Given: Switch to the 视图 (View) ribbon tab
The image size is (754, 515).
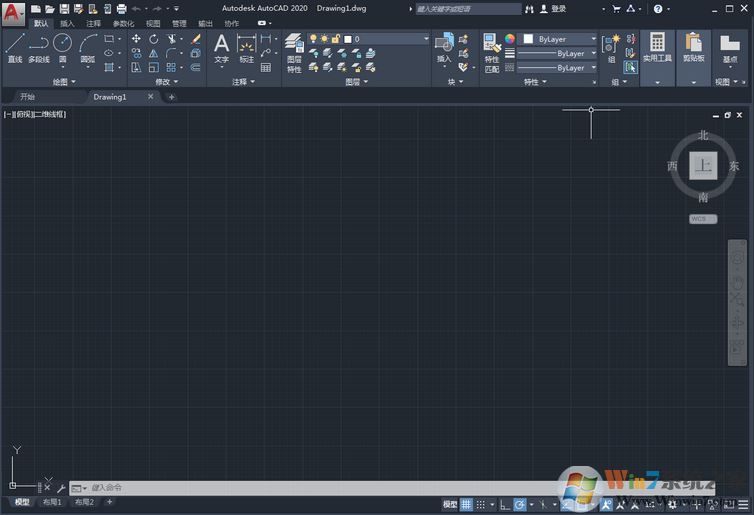Looking at the screenshot, I should tap(153, 23).
